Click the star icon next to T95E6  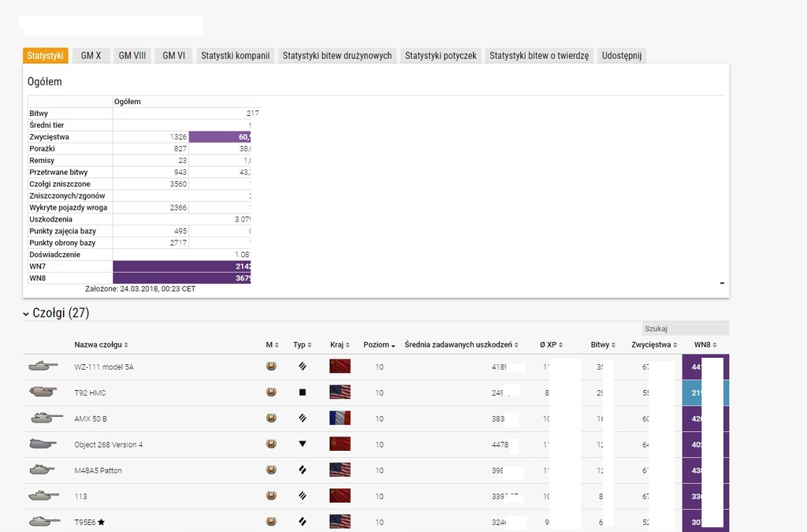coord(102,522)
